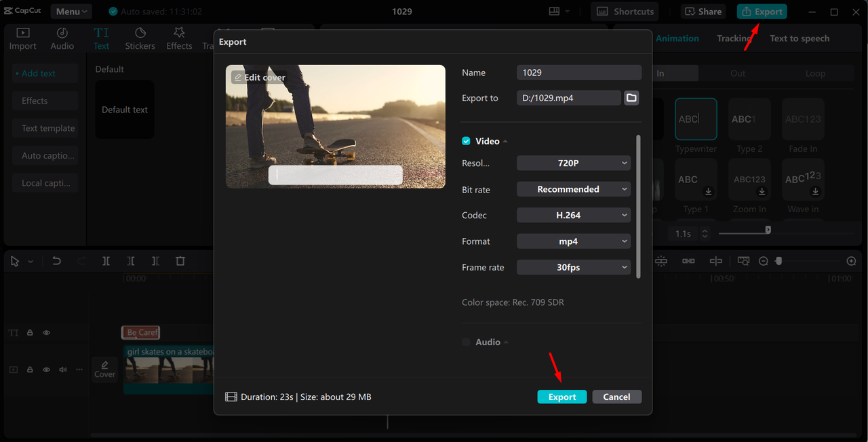This screenshot has height=442, width=868.
Task: Click the zoom out minus in timeline
Action: point(763,261)
